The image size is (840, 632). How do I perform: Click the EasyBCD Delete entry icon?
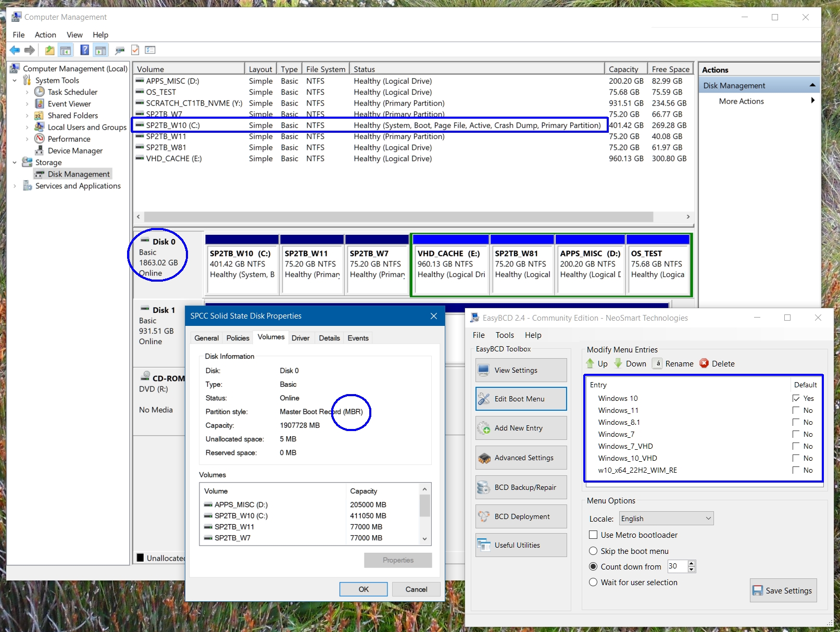[x=704, y=363]
